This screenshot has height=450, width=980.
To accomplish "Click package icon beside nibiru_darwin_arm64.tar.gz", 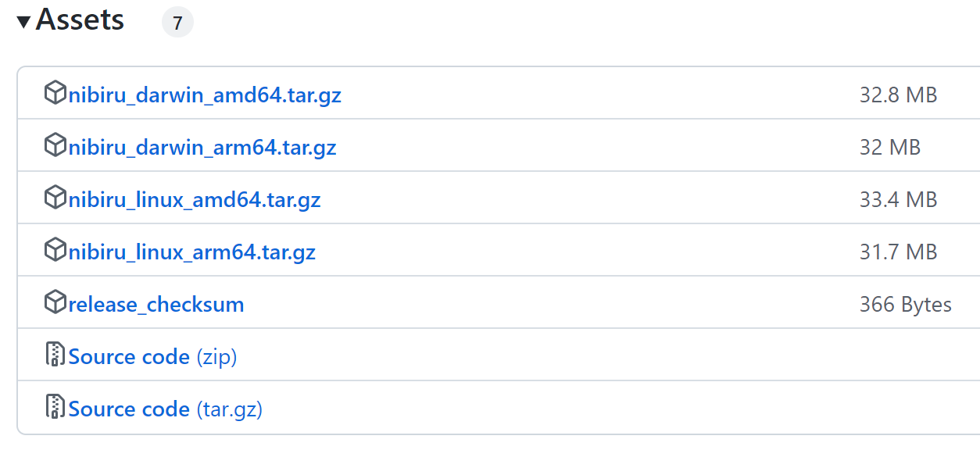I will (55, 145).
